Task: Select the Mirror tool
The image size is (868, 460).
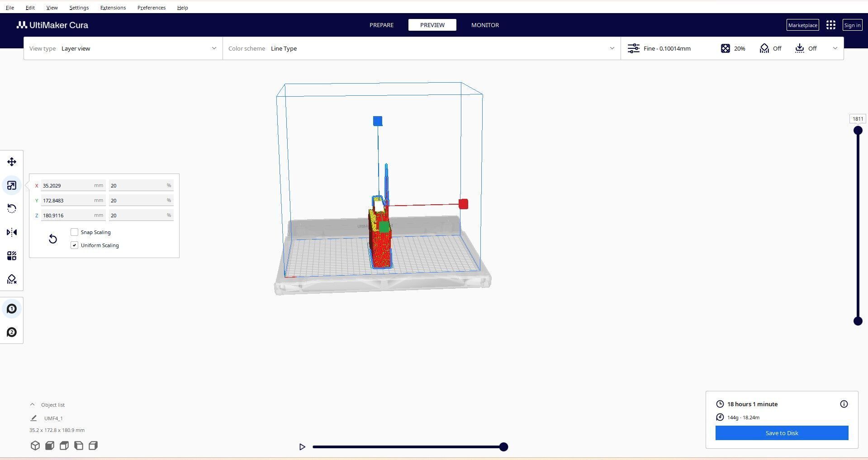Action: (12, 232)
